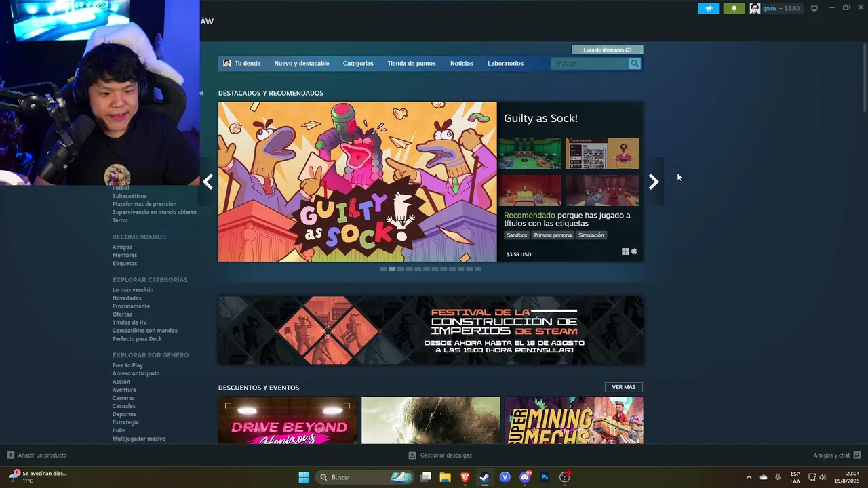Focus the store buscar search field
The height and width of the screenshot is (488, 868).
tap(590, 64)
